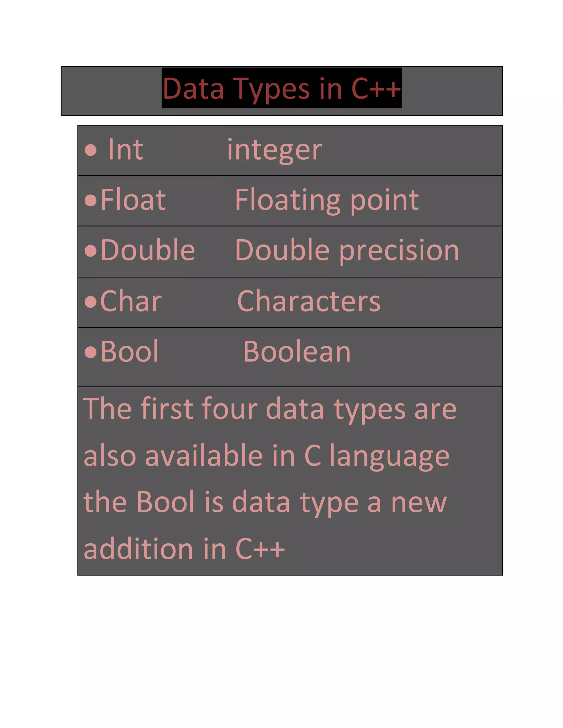Screen dimensions: 563x728
Task: Click the bullet before Float
Action: (x=90, y=200)
